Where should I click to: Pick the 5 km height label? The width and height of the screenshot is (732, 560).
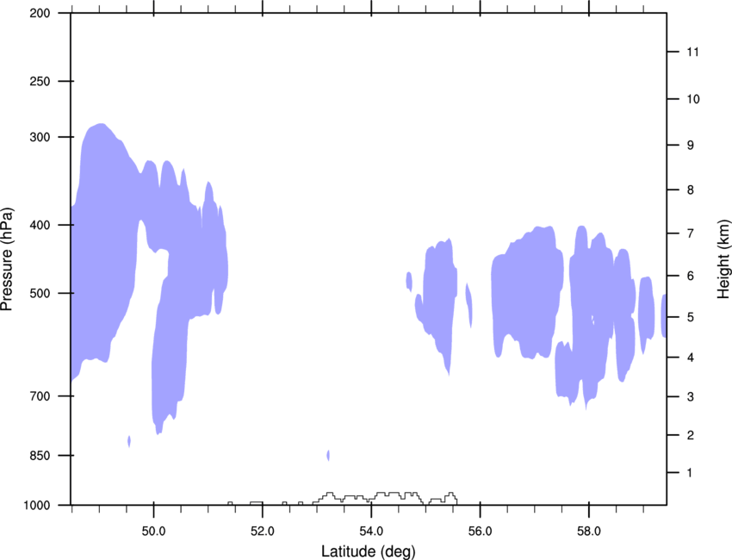pos(691,317)
